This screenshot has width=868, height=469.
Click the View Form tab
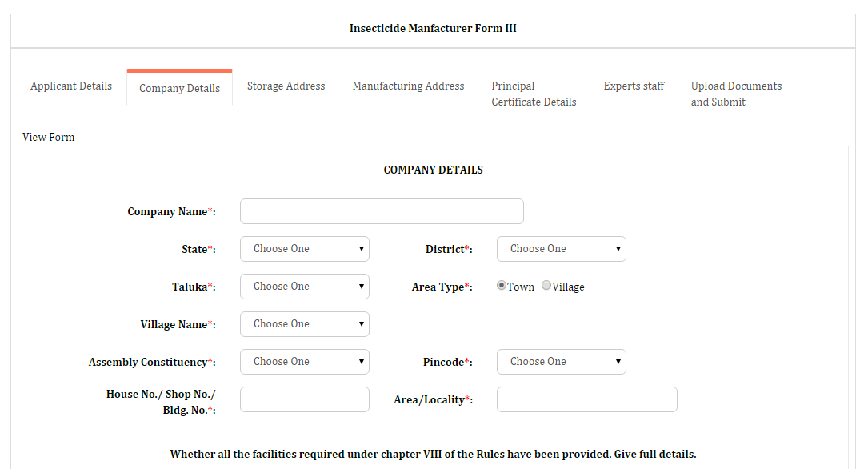click(x=48, y=138)
